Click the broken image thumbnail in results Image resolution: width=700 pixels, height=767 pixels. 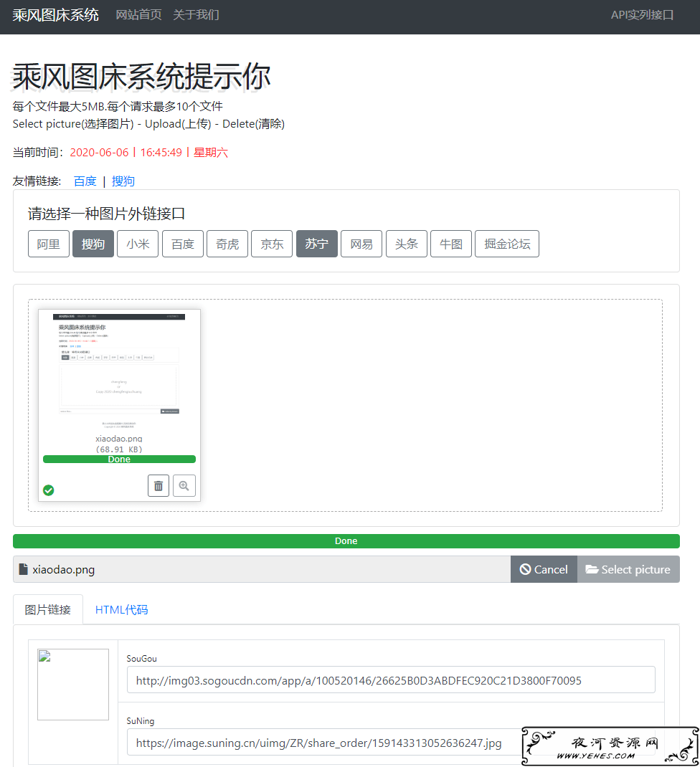point(73,685)
